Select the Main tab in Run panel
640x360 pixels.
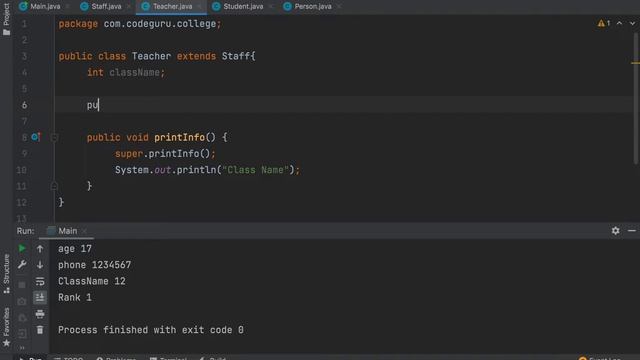(x=67, y=231)
